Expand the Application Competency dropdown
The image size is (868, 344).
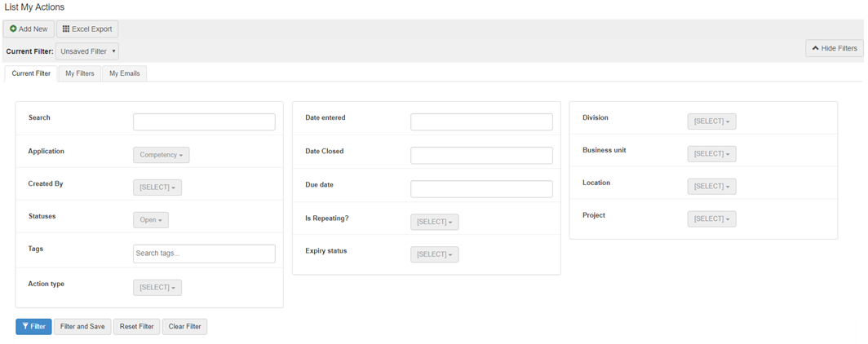(x=161, y=155)
